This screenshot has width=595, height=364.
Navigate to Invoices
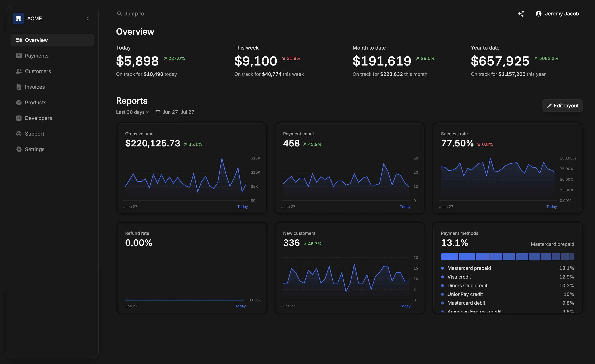pos(52,87)
